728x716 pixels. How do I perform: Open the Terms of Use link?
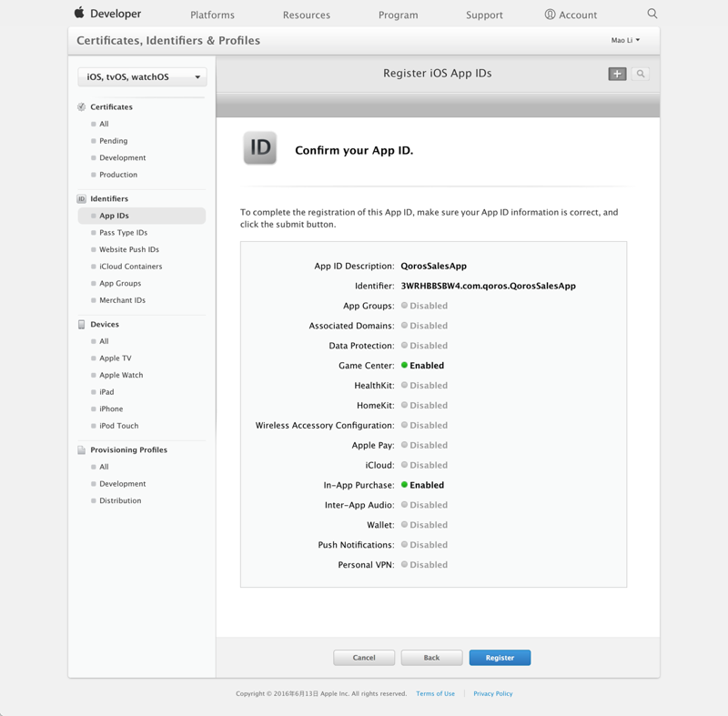click(435, 693)
